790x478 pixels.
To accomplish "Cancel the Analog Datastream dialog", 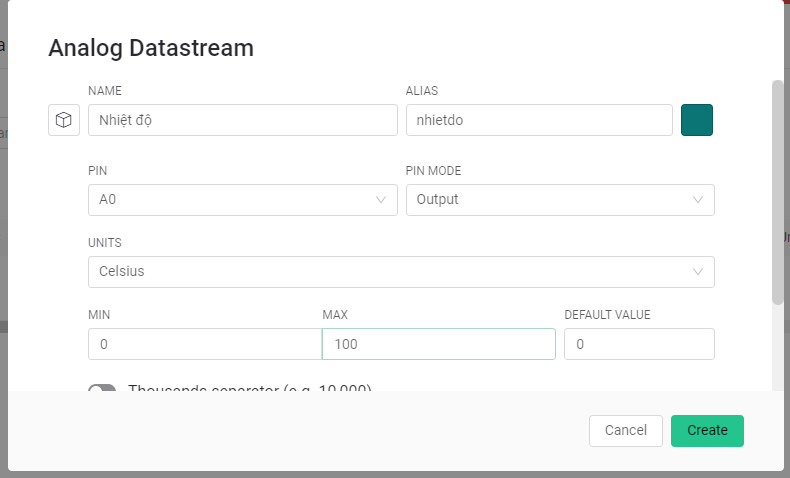I will 626,430.
